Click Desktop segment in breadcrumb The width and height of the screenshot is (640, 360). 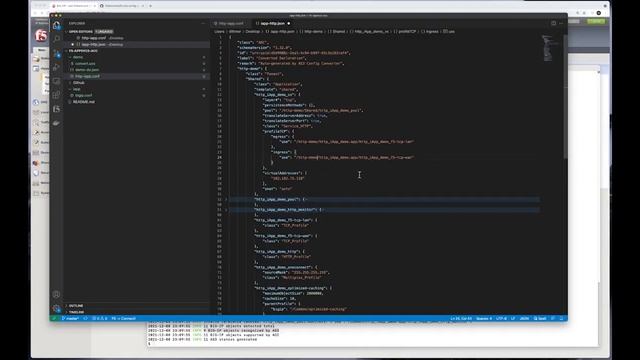252,31
